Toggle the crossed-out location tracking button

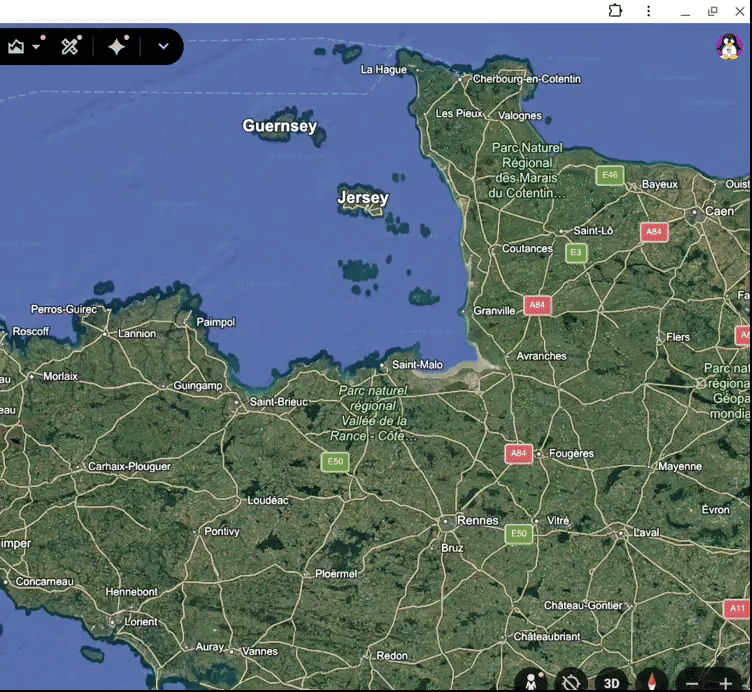click(571, 681)
